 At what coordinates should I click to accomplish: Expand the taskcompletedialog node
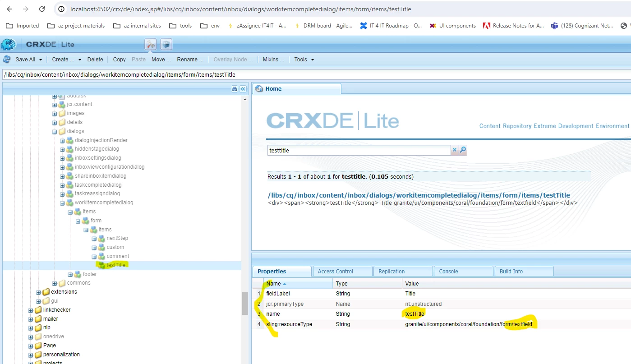[x=63, y=185]
